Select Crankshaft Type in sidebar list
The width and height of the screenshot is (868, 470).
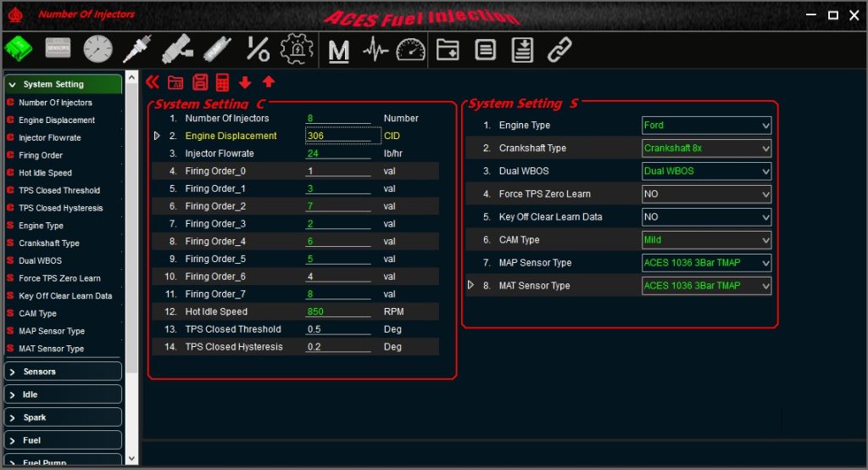tap(48, 243)
